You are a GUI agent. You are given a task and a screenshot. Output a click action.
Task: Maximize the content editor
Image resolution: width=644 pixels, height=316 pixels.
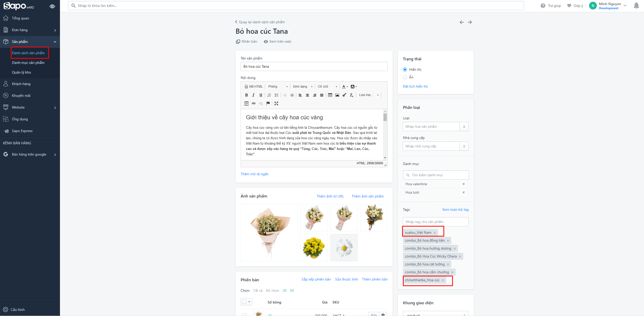pyautogui.click(x=276, y=103)
